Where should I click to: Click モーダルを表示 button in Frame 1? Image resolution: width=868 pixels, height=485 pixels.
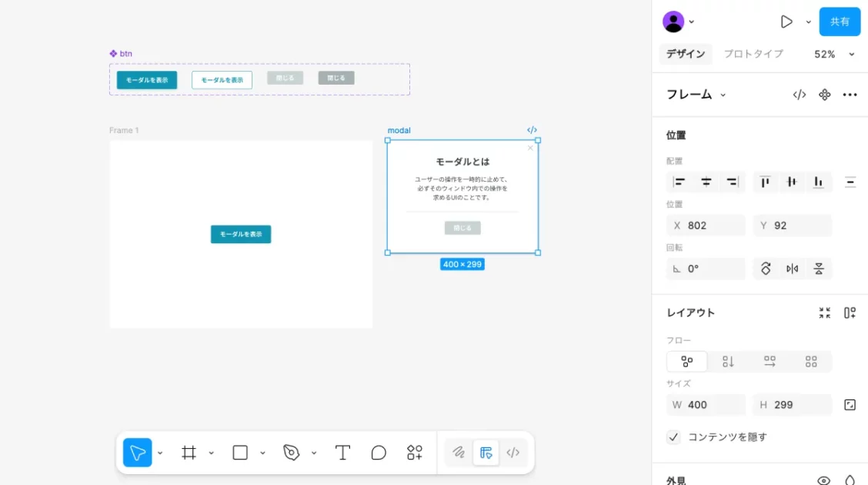[x=241, y=234]
